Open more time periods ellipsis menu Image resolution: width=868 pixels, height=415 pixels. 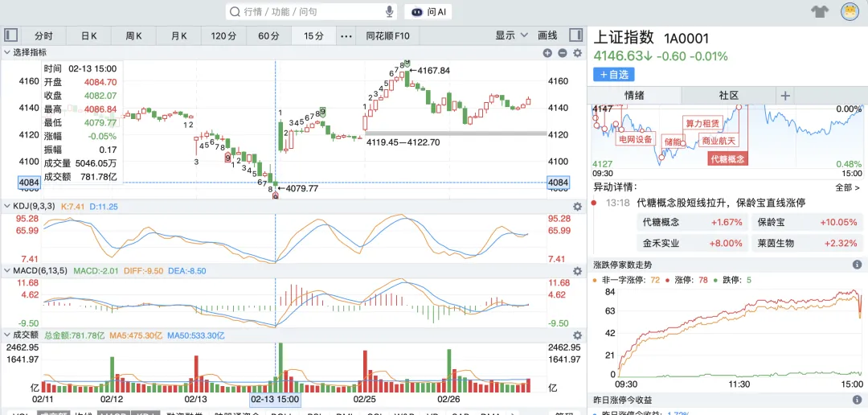click(346, 36)
